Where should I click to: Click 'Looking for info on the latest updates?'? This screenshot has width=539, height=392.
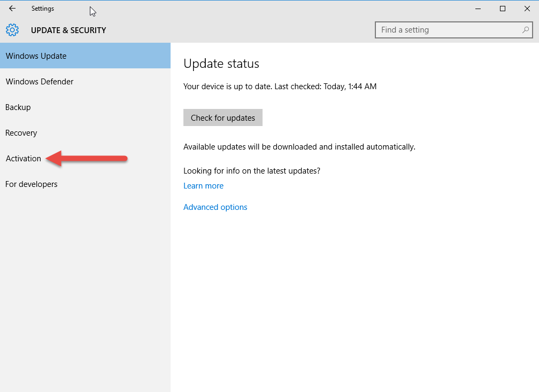(252, 170)
